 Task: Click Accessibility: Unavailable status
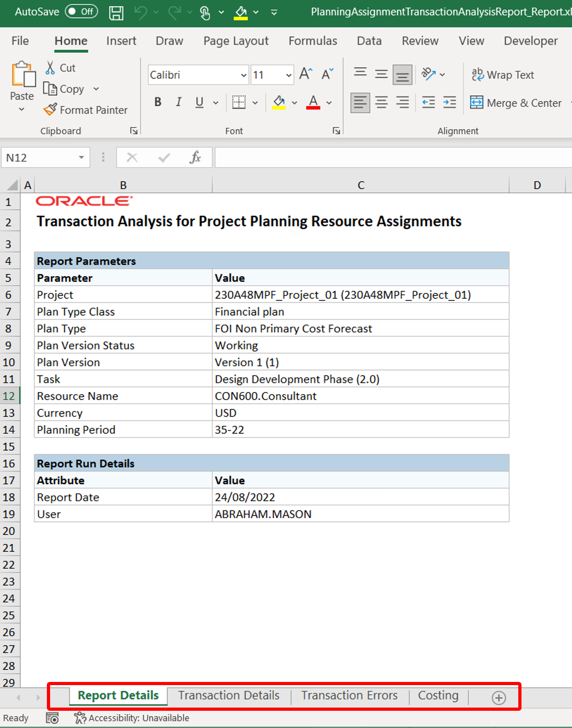pyautogui.click(x=132, y=718)
